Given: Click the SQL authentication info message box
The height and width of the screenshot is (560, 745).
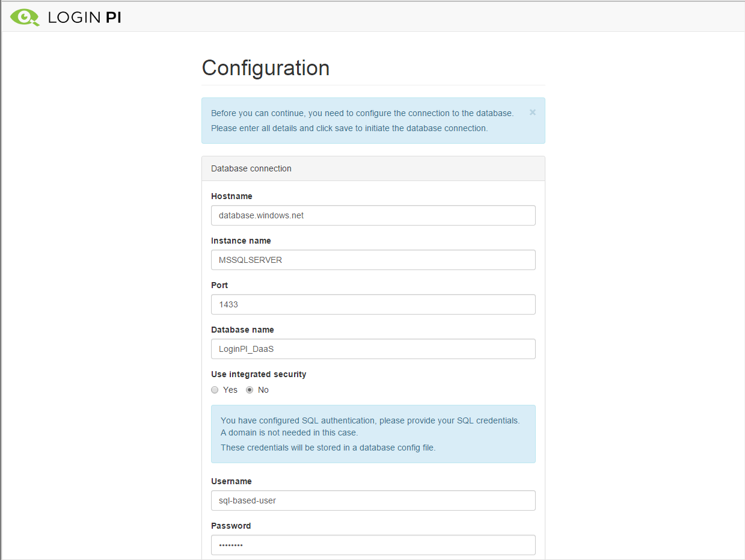Looking at the screenshot, I should 373,434.
